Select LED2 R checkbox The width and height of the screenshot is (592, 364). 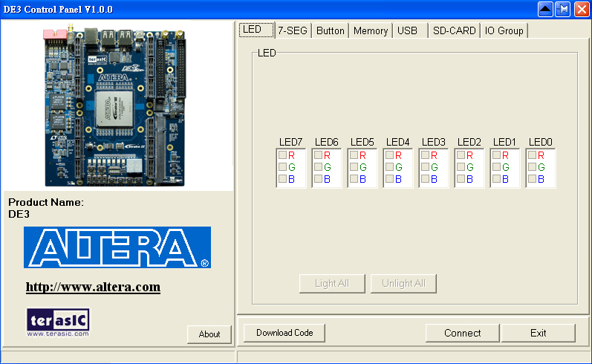(461, 155)
